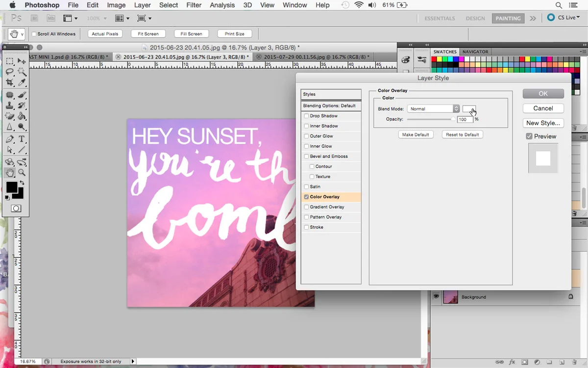This screenshot has height=368, width=588.
Task: Select the Eyedropper tool
Action: pyautogui.click(x=22, y=83)
